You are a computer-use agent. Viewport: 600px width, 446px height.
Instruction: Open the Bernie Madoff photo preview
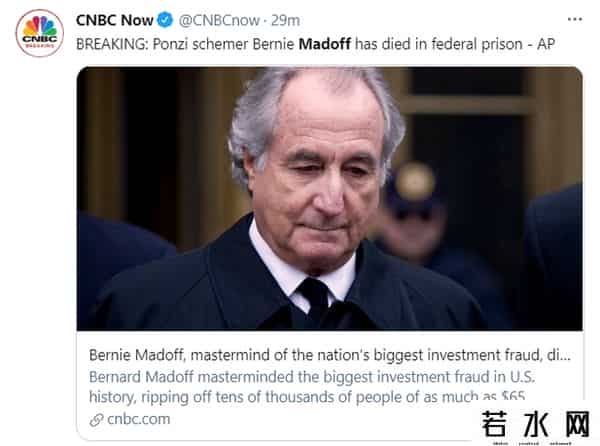329,198
